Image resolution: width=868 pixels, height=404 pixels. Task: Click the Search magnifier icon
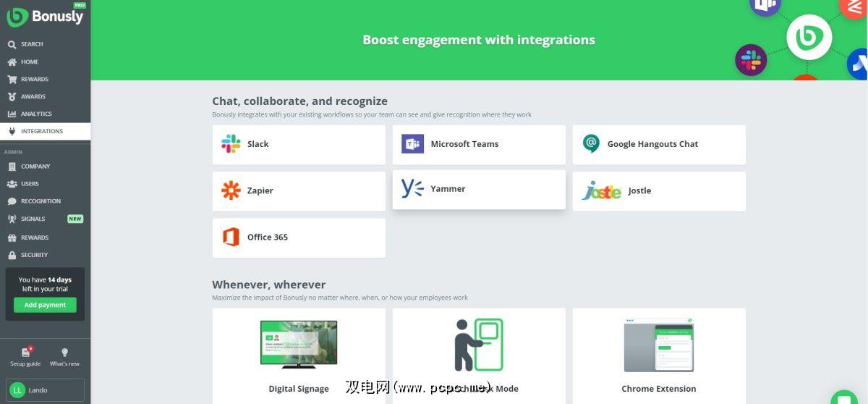pyautogui.click(x=12, y=44)
